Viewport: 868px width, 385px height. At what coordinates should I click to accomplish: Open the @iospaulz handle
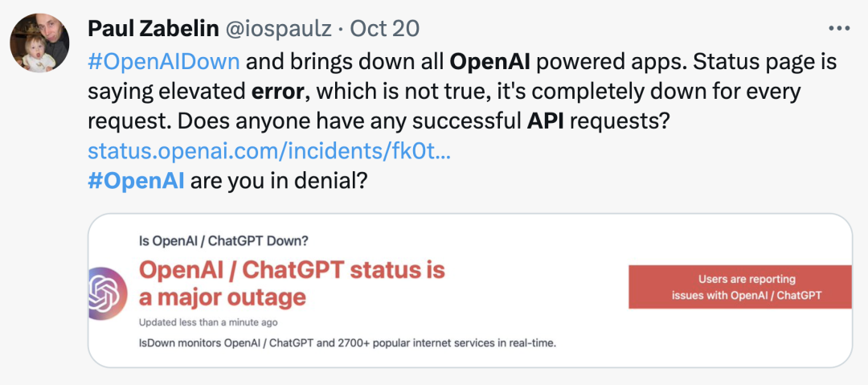tap(278, 28)
